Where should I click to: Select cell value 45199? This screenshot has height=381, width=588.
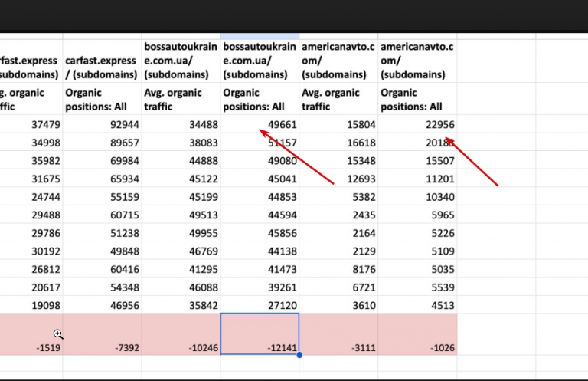point(181,197)
